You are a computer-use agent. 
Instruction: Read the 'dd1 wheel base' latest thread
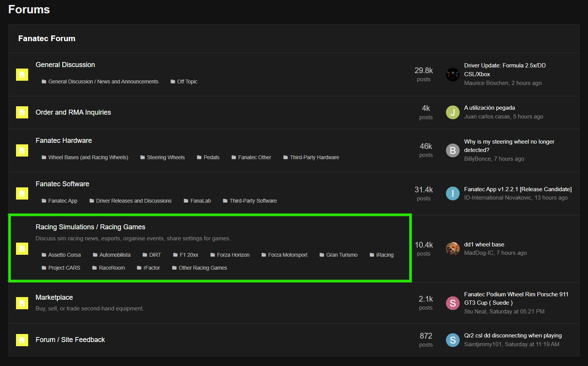pyautogui.click(x=484, y=245)
